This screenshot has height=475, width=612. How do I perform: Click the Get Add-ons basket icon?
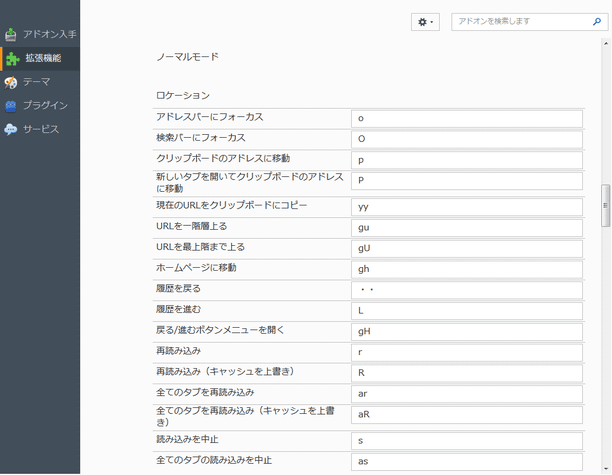tap(11, 34)
